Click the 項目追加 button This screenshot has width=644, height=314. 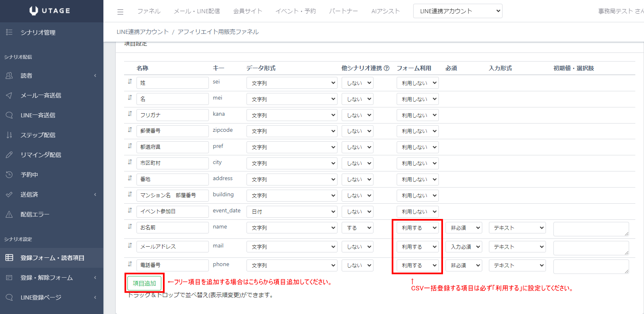click(x=144, y=283)
